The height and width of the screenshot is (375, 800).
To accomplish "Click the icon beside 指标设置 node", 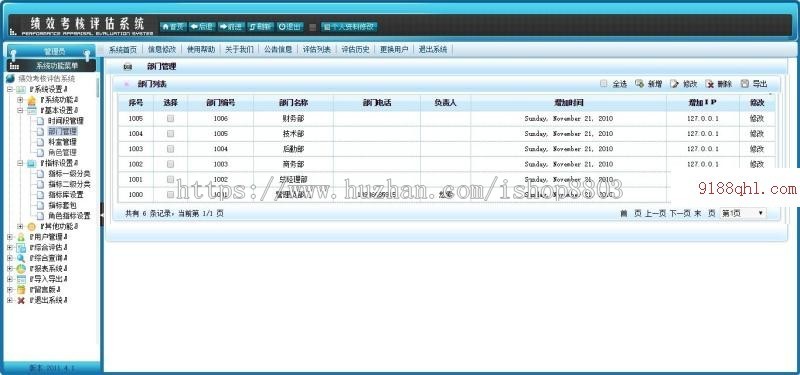I will click(x=32, y=163).
